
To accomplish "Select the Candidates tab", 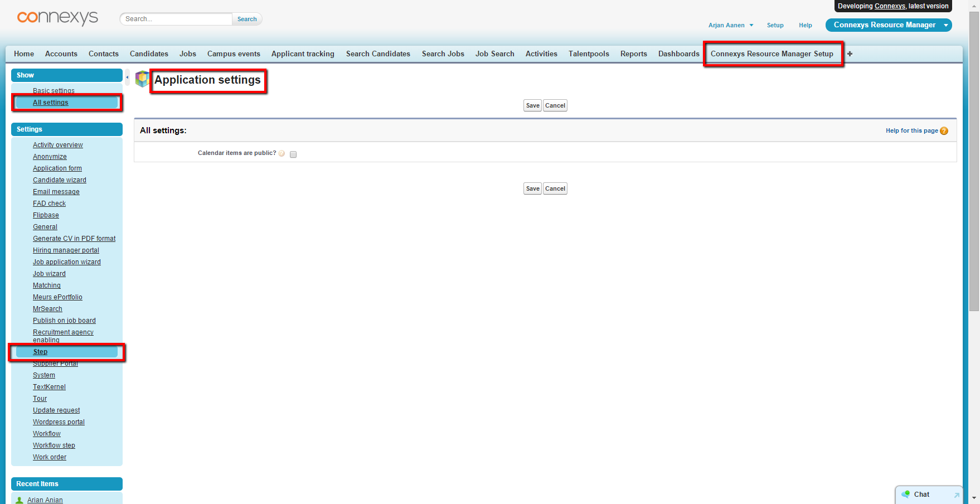I will click(149, 54).
